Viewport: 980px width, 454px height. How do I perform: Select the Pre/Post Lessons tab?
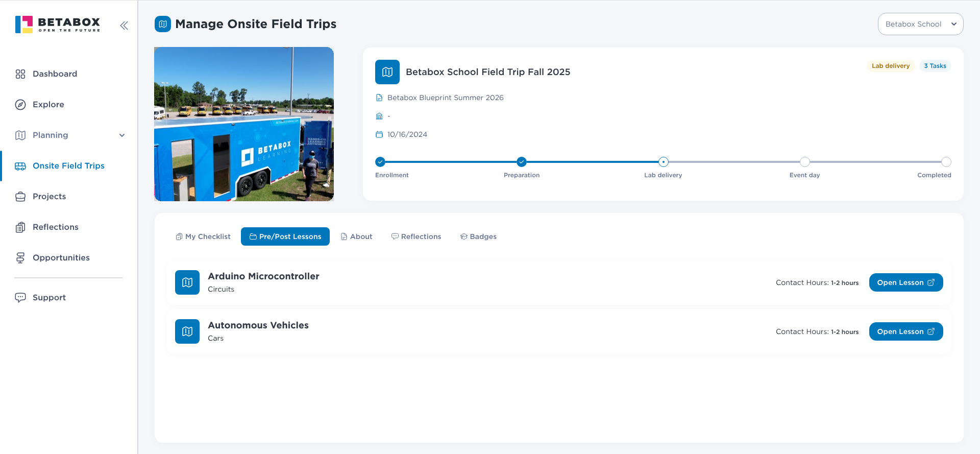(x=285, y=236)
